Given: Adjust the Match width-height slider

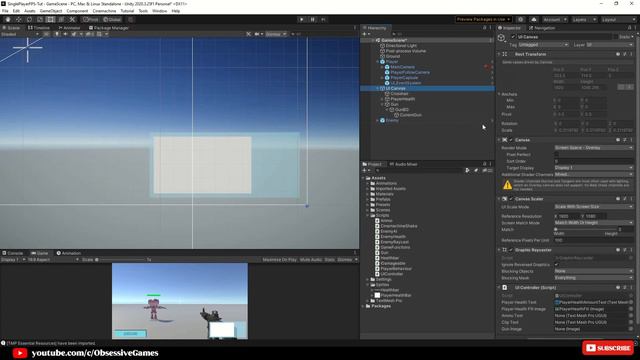Looking at the screenshot, I should coord(585,229).
